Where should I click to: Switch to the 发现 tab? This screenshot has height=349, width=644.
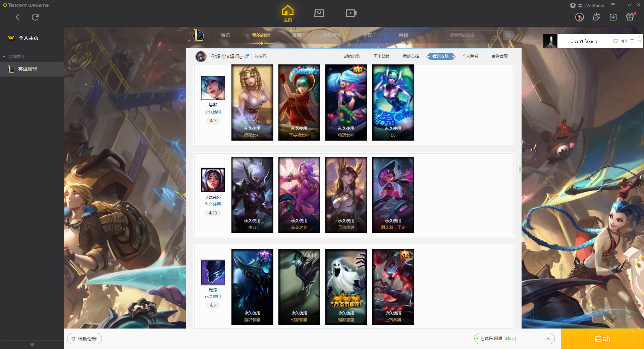(368, 35)
